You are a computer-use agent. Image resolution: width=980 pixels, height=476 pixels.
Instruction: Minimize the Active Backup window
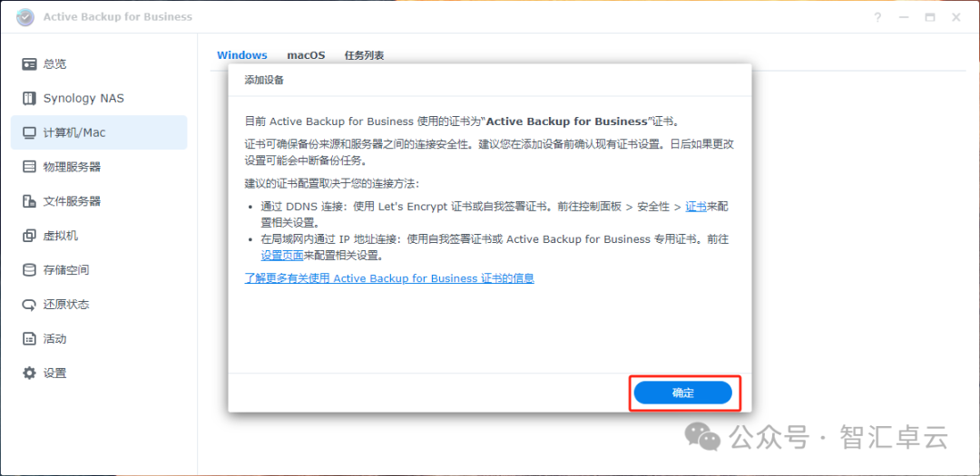click(x=904, y=17)
